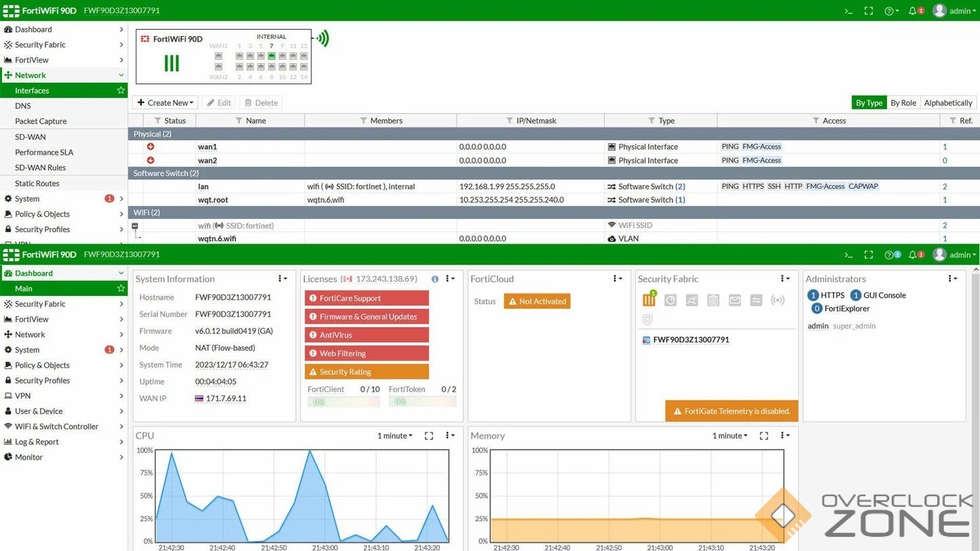
Task: Click filter icon on Ref. column
Action: (953, 121)
